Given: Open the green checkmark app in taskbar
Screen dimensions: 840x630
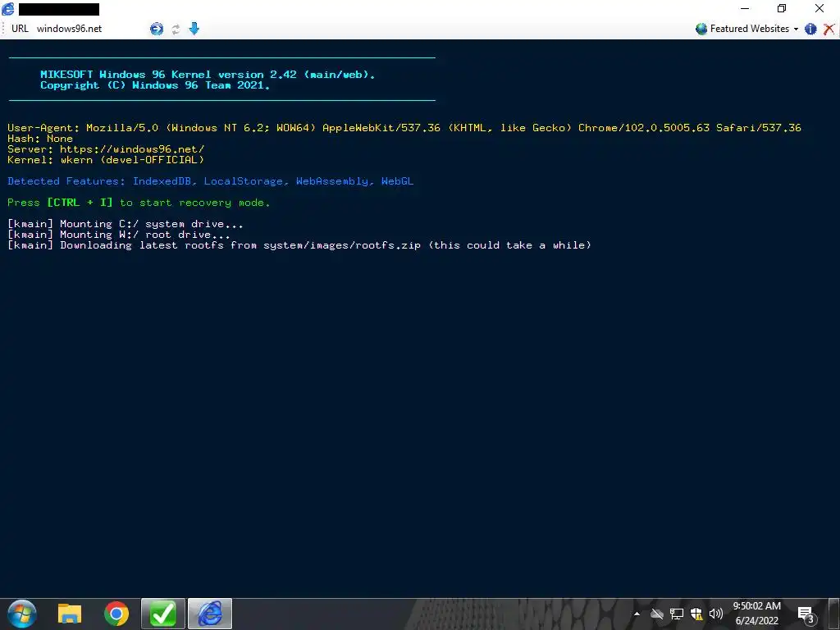Looking at the screenshot, I should [163, 614].
